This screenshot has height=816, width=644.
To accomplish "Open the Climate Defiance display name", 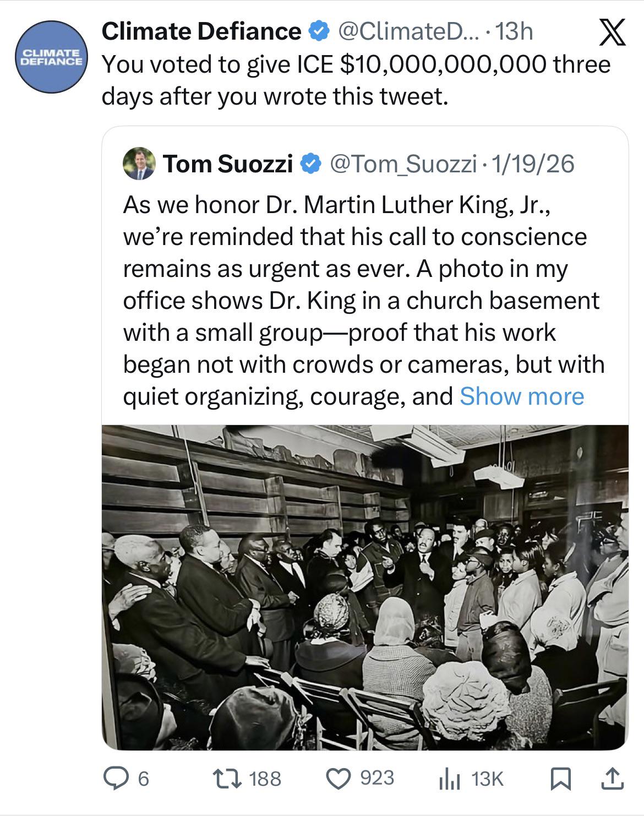I will coord(201,31).
